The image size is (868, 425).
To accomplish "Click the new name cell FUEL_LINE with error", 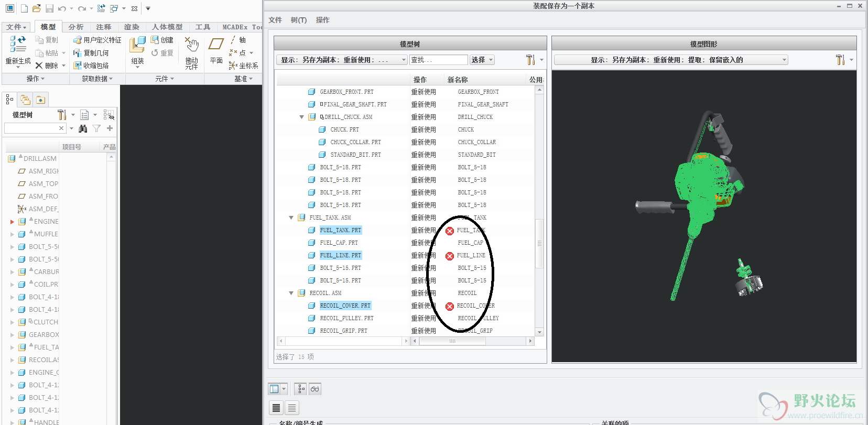I will [471, 255].
